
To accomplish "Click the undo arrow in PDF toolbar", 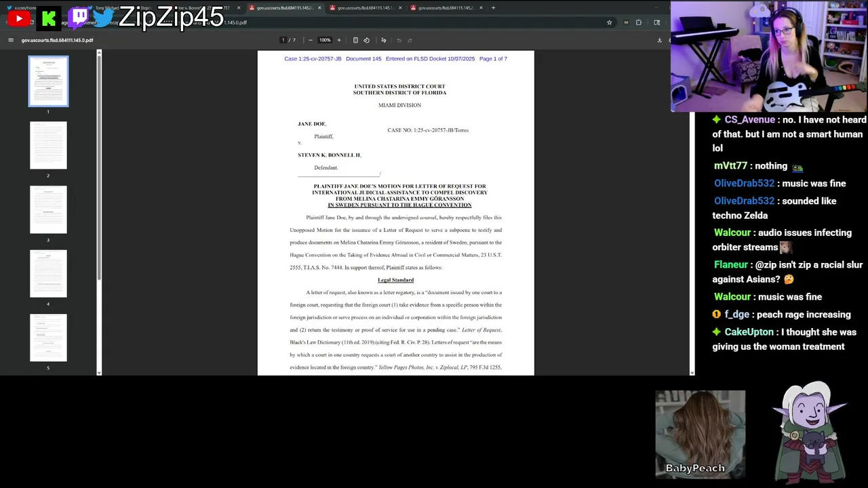I will 399,40.
